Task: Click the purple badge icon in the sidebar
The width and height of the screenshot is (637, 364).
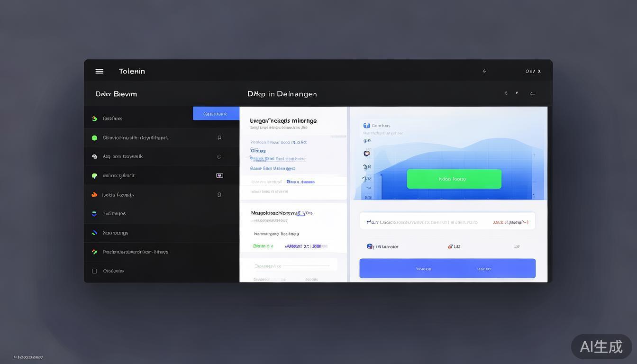Action: point(219,175)
